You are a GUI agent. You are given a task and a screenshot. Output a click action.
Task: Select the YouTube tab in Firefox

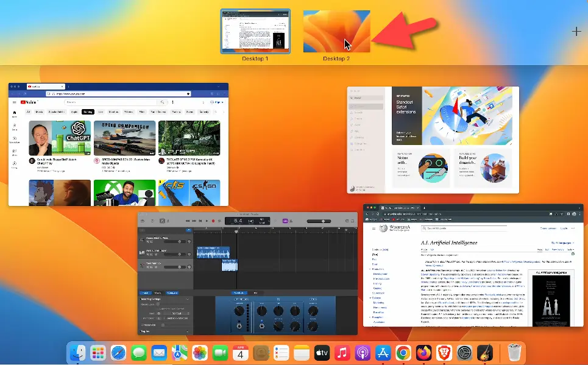46,87
